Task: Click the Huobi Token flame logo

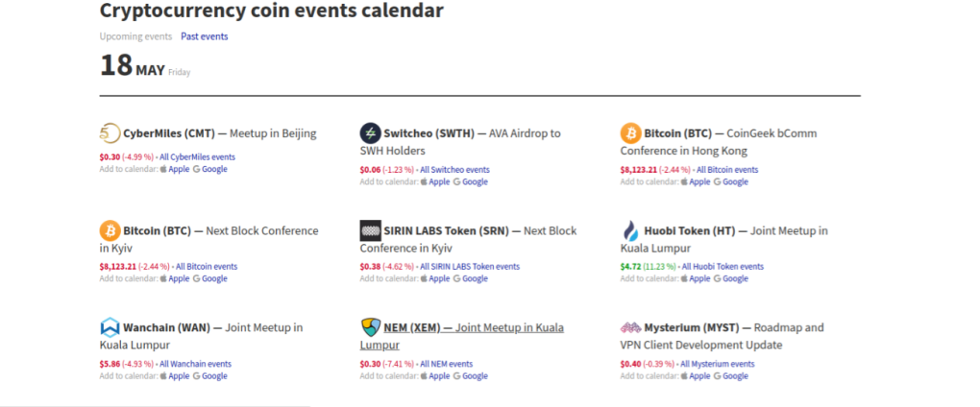Action: [x=630, y=230]
